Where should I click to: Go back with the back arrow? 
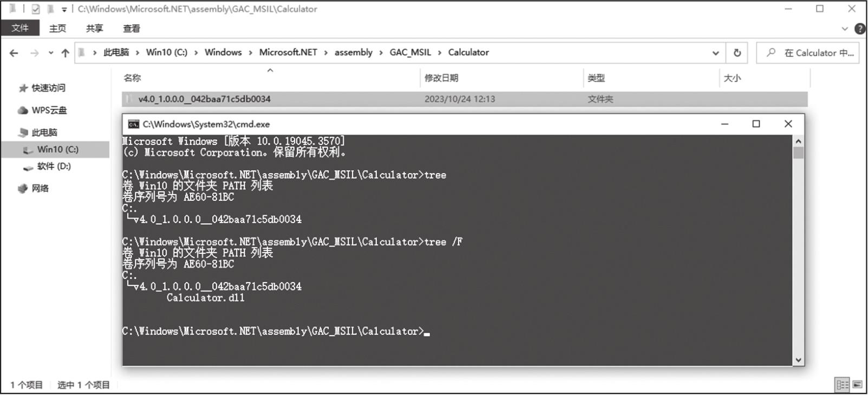[14, 52]
